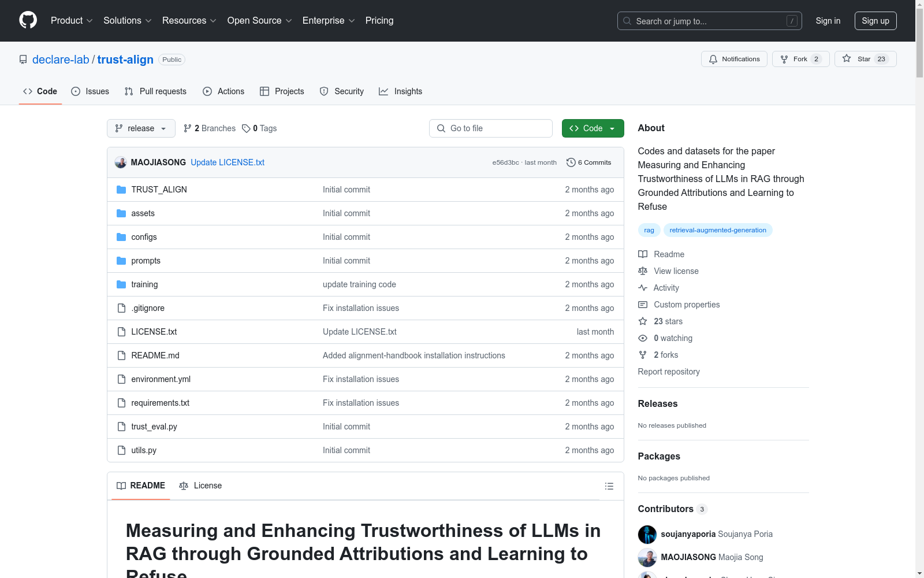Open the 23 stars link
The image size is (924, 578).
point(668,321)
